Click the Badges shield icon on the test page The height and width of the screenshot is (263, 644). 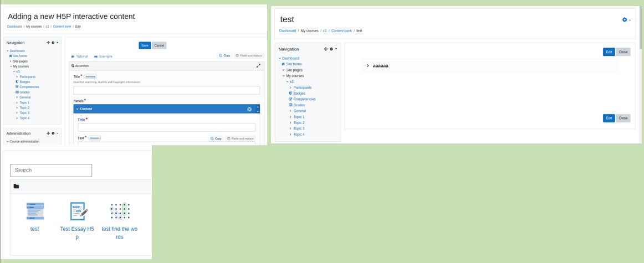pos(290,94)
